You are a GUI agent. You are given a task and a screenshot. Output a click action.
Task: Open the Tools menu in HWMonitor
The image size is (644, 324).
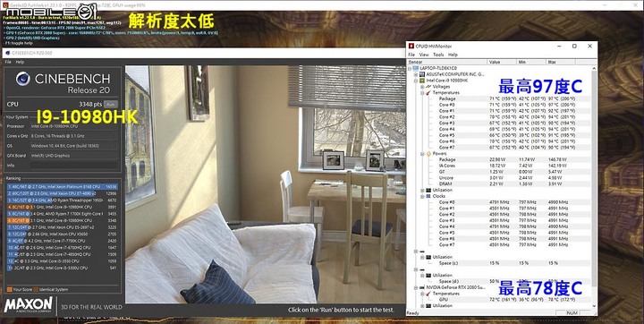click(438, 55)
